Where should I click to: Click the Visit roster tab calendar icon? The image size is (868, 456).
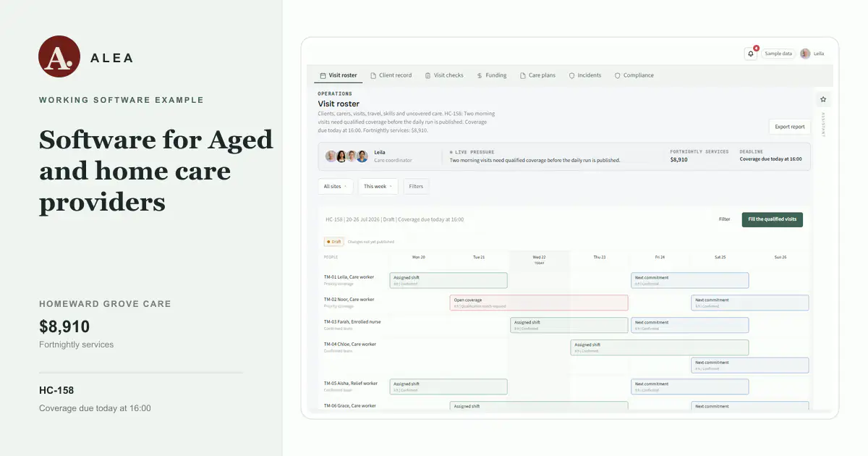[323, 75]
